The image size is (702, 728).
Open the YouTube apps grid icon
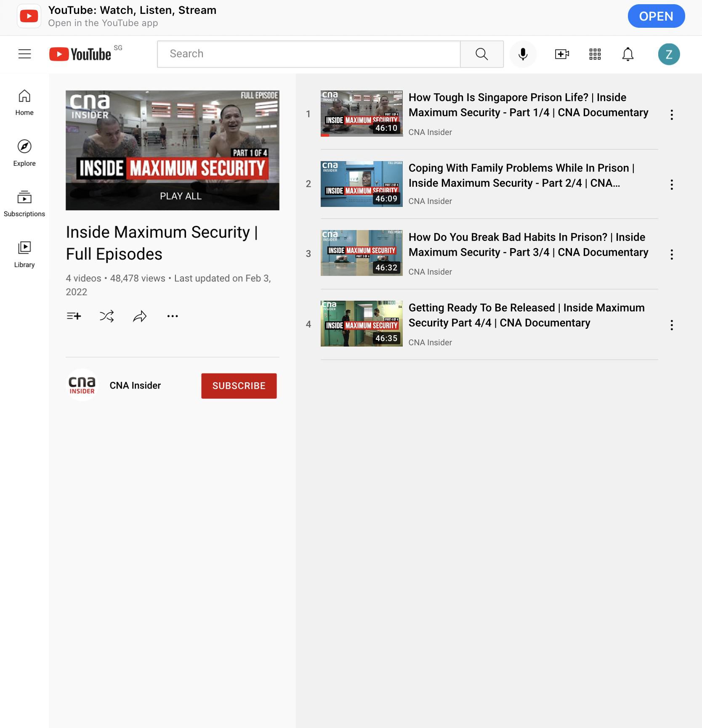595,54
